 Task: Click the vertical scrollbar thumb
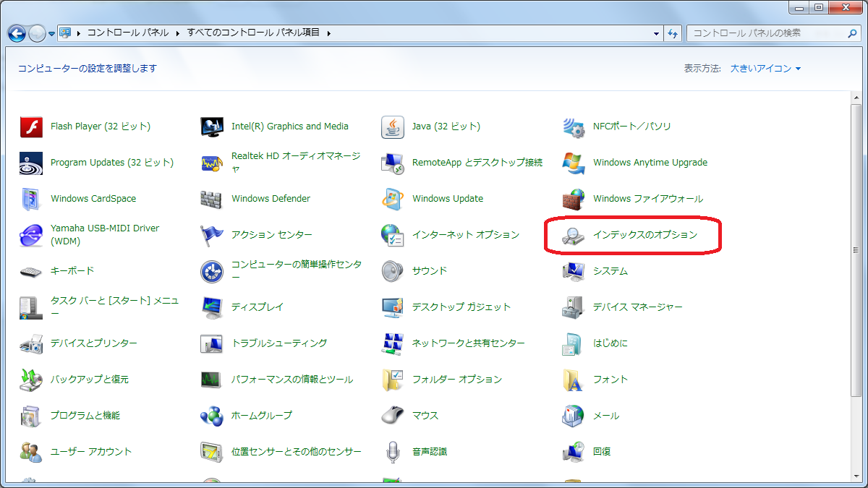tap(856, 249)
